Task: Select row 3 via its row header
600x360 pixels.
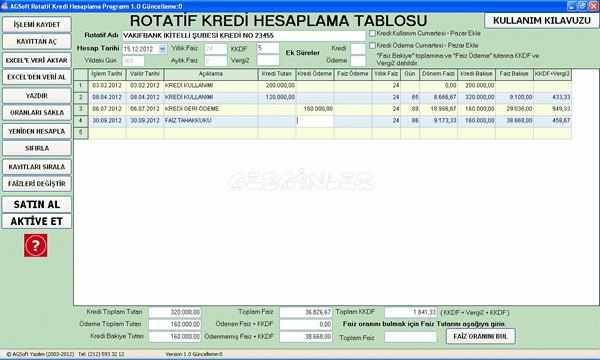Action: click(81, 109)
